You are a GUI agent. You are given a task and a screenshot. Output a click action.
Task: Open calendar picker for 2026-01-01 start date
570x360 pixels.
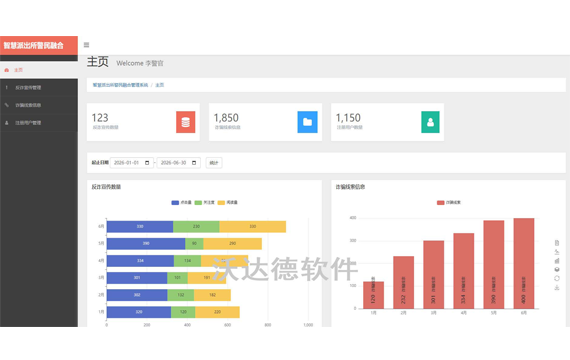click(147, 163)
